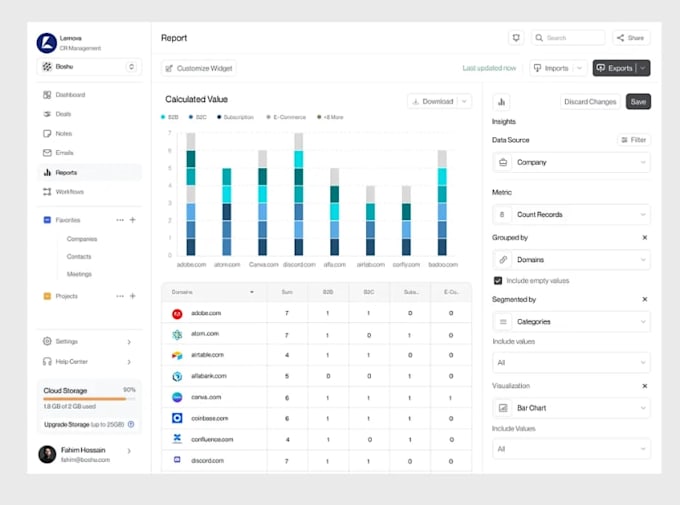
Task: Remove the Grouped by section with X
Action: (x=644, y=238)
